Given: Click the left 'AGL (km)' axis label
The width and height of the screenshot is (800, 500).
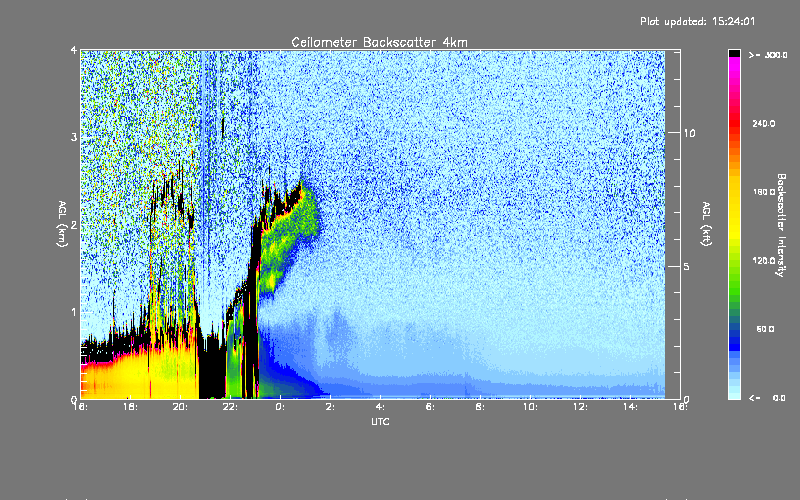Looking at the screenshot, I should click(62, 224).
